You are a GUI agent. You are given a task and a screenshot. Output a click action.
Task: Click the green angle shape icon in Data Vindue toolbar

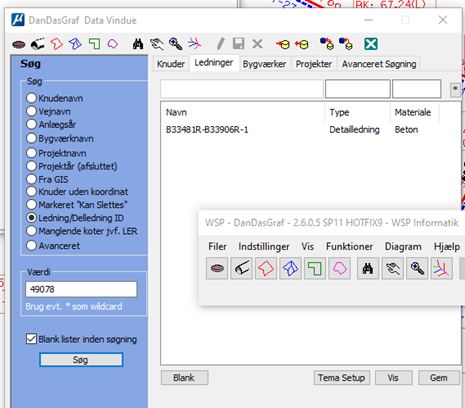94,44
